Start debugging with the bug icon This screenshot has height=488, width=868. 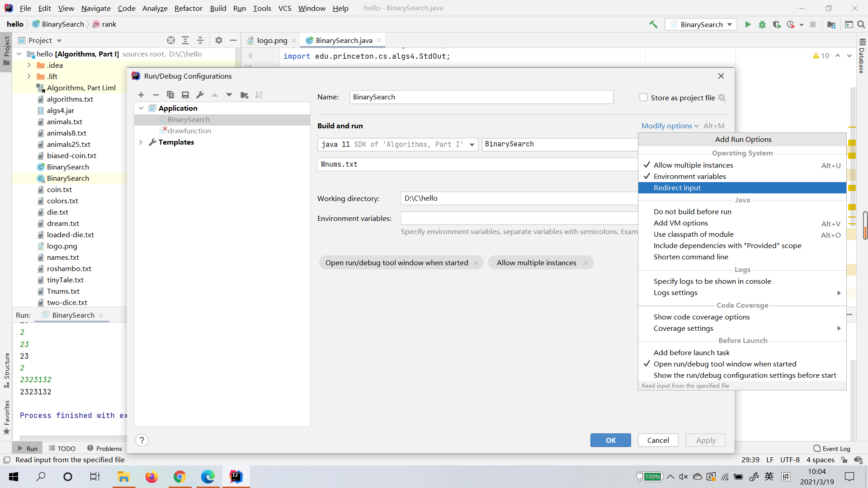click(763, 24)
